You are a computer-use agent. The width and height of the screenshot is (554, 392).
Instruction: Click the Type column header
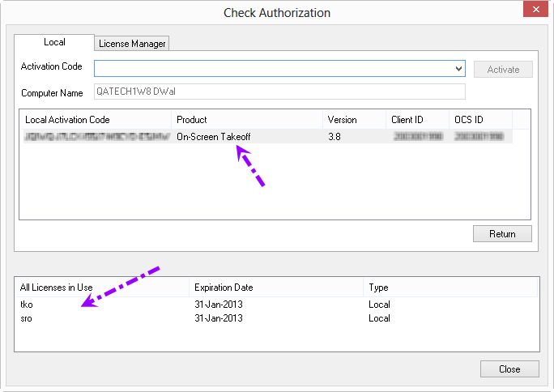450,288
